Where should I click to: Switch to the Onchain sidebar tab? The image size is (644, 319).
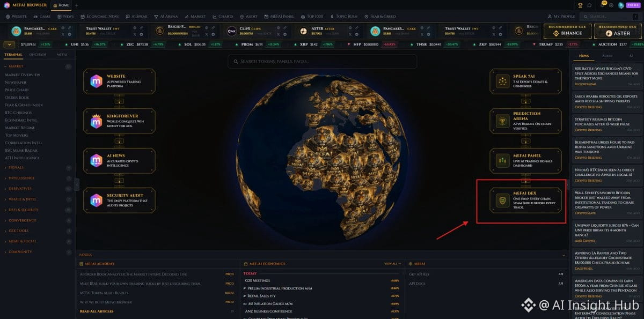[x=38, y=55]
